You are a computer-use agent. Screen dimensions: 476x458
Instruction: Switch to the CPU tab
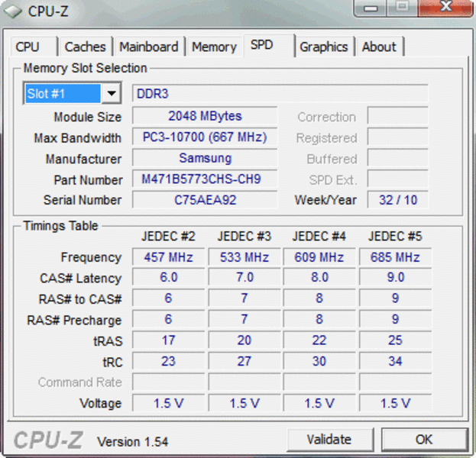coord(34,47)
